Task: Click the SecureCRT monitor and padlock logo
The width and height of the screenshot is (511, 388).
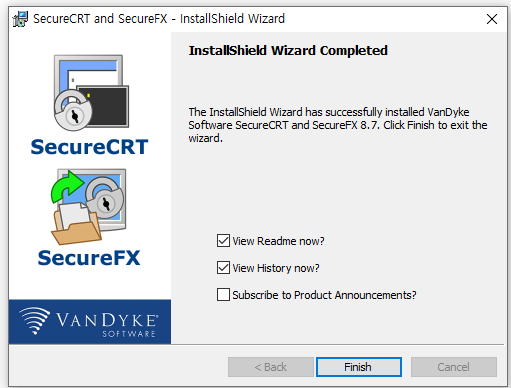Action: [91, 93]
